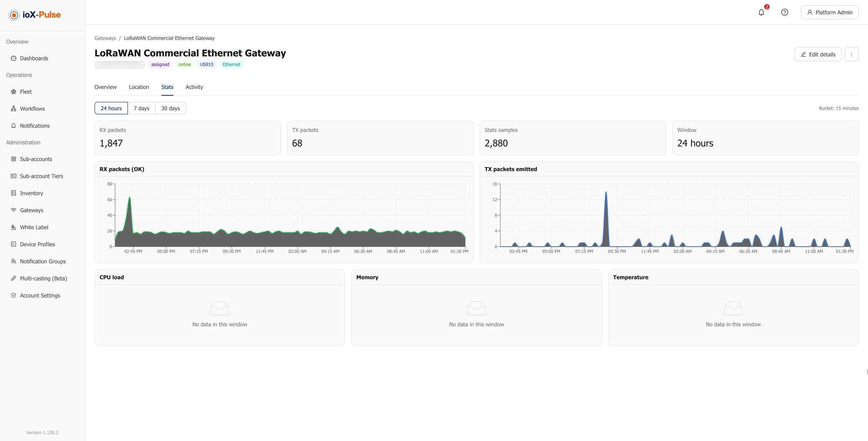Click the online status tag
Image resolution: width=868 pixels, height=441 pixels.
pyautogui.click(x=184, y=65)
